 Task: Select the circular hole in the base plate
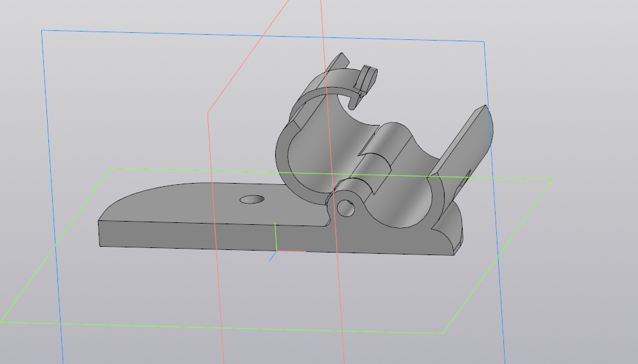[x=252, y=199]
